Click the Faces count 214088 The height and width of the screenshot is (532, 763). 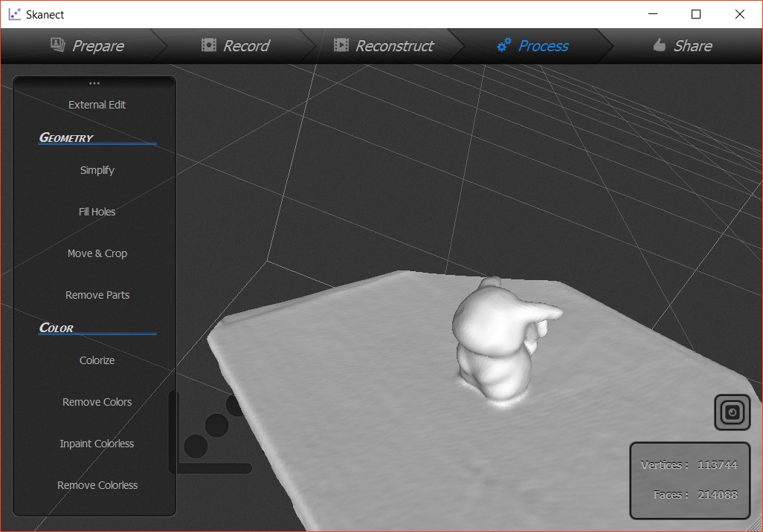point(717,495)
